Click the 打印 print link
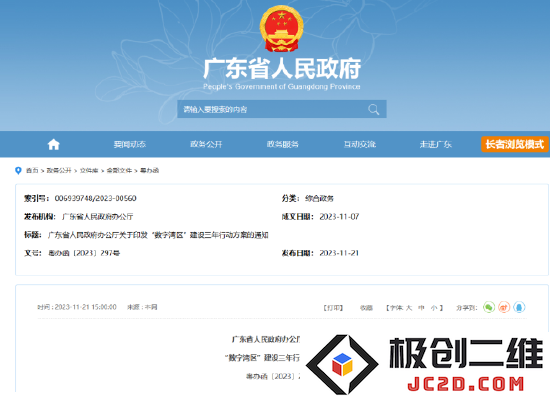 click(333, 308)
